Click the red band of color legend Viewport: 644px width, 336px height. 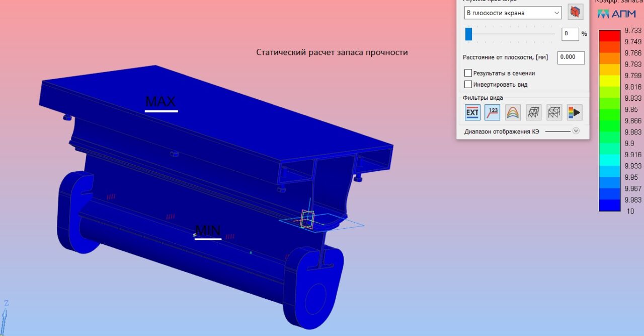coord(609,36)
